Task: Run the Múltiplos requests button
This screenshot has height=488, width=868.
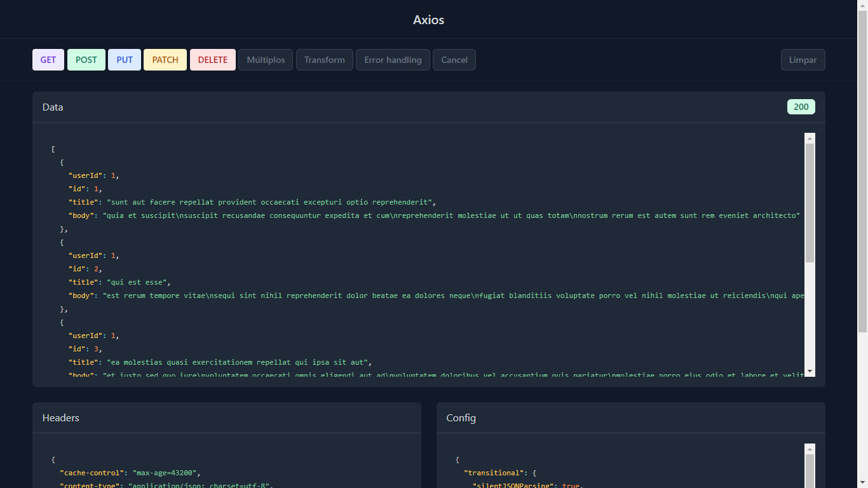Action: point(266,60)
